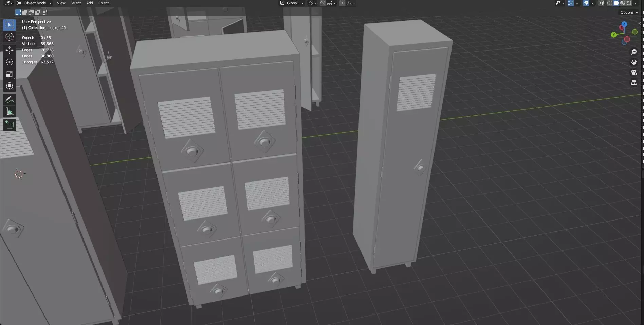Click the Vertices '39,568' statistic

tap(47, 44)
